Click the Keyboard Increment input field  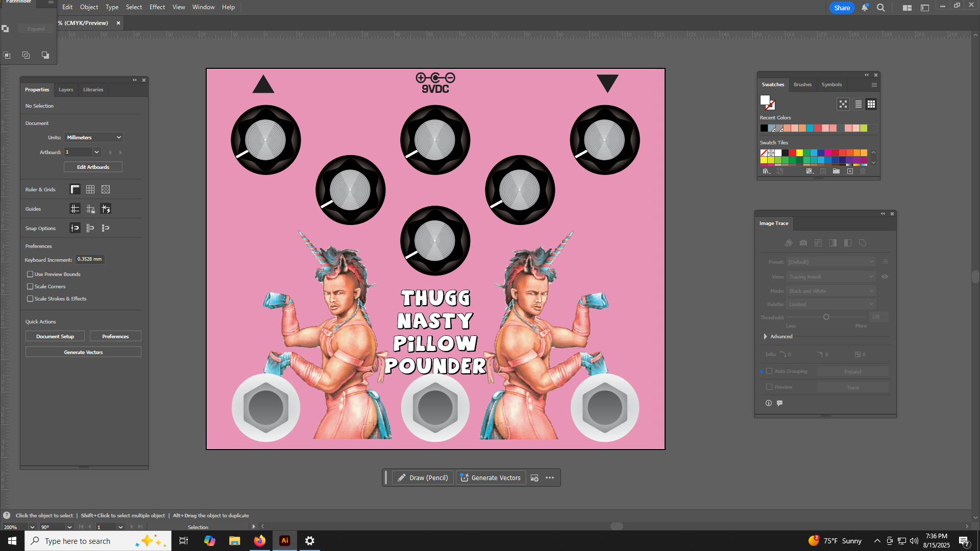coord(90,259)
